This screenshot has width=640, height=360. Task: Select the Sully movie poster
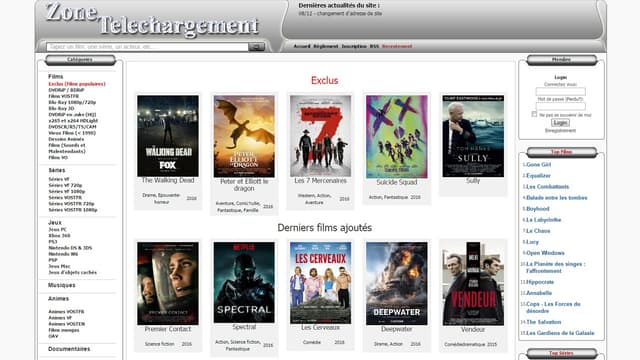point(473,136)
